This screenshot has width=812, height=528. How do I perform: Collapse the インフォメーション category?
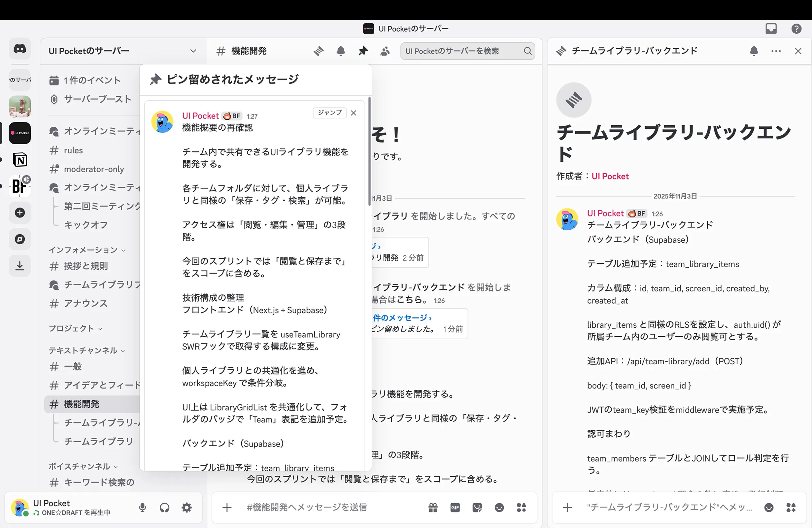(87, 250)
